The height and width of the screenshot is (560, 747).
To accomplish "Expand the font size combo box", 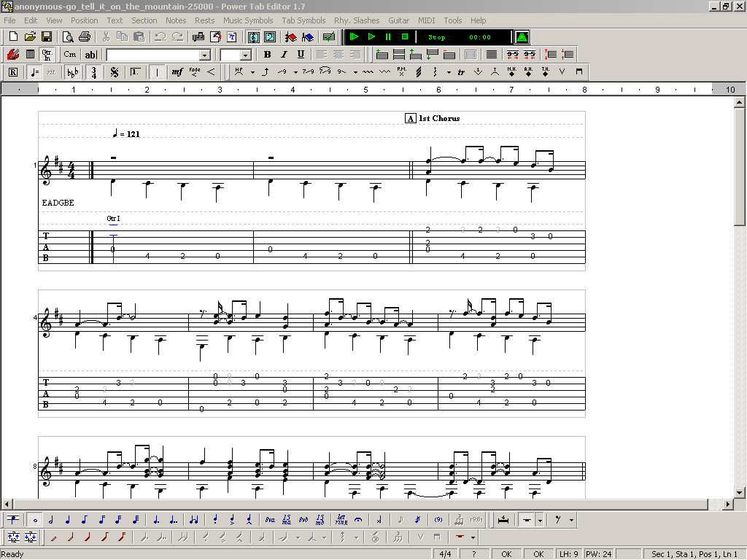I will [x=245, y=55].
